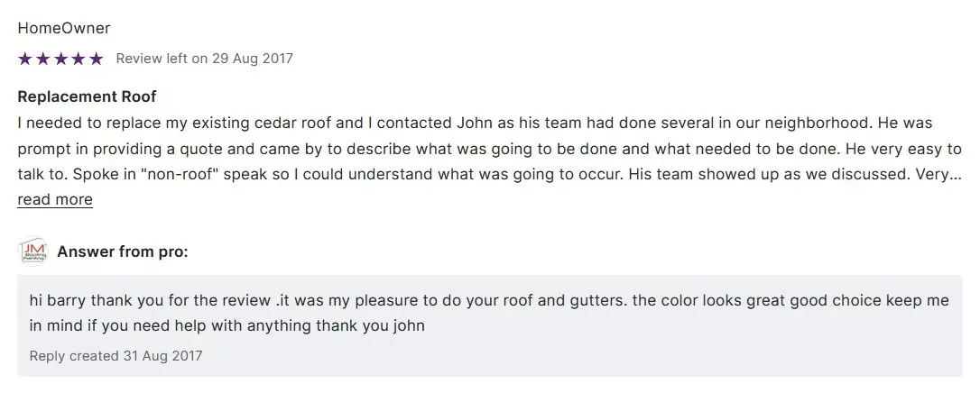Expand the review with read more
Viewport: 980px width, 393px height.
pyautogui.click(x=54, y=199)
